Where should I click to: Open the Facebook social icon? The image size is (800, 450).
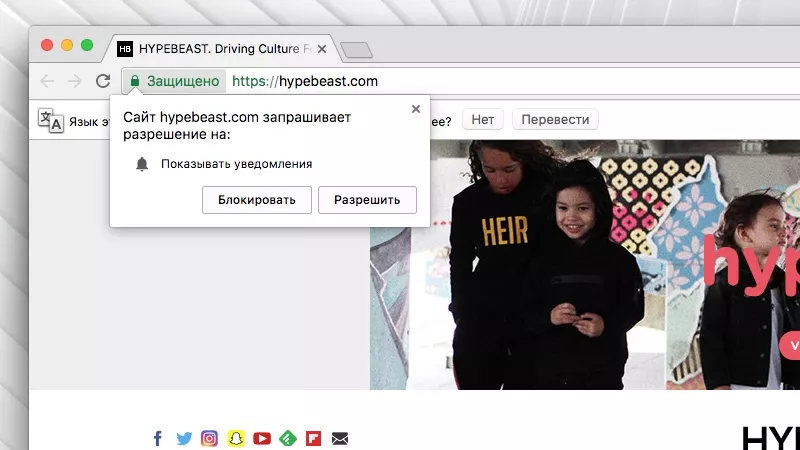[x=158, y=438]
